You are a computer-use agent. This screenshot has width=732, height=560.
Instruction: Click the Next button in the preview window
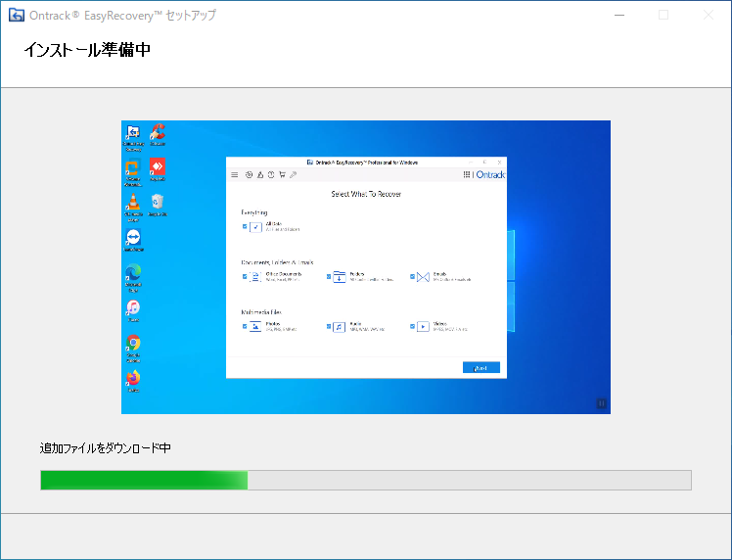481,367
